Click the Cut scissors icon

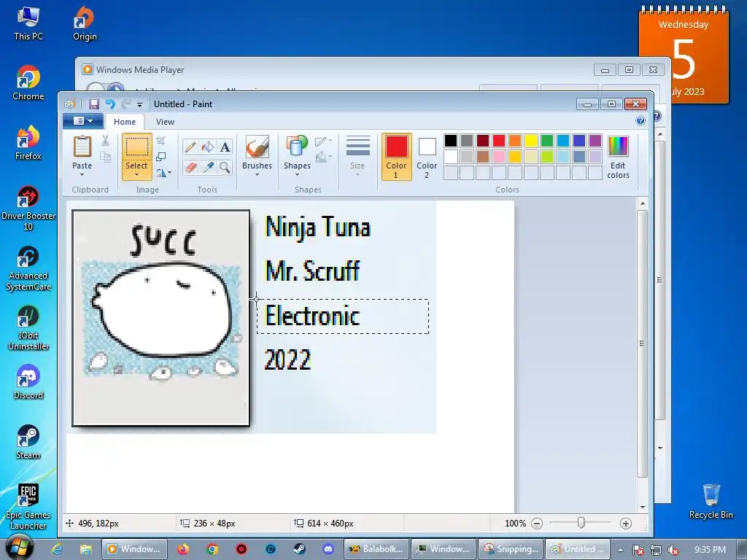click(105, 141)
